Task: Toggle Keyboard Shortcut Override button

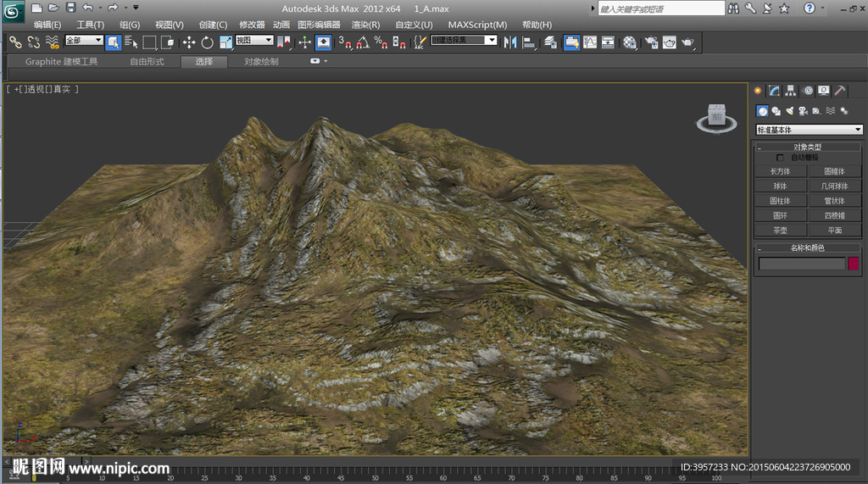Action: coord(323,42)
